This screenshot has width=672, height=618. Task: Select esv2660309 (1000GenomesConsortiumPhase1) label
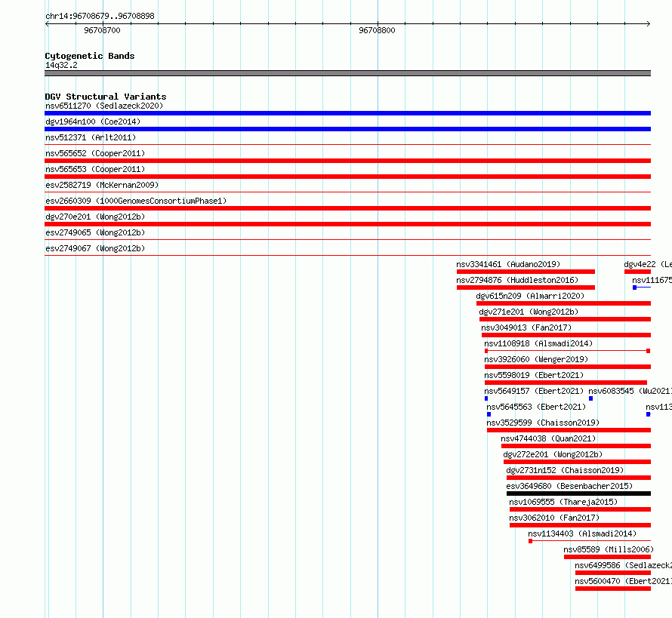(136, 201)
